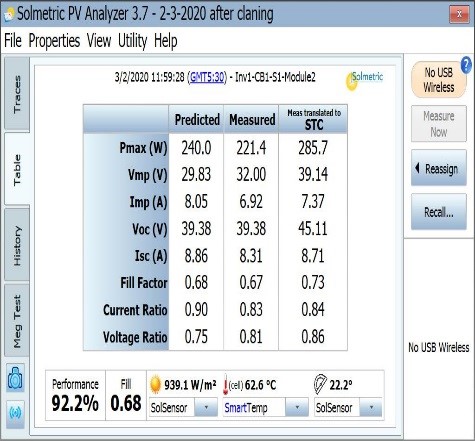Click the Imp (A) row label
Viewport: 475px width, 441px height.
pyautogui.click(x=148, y=202)
